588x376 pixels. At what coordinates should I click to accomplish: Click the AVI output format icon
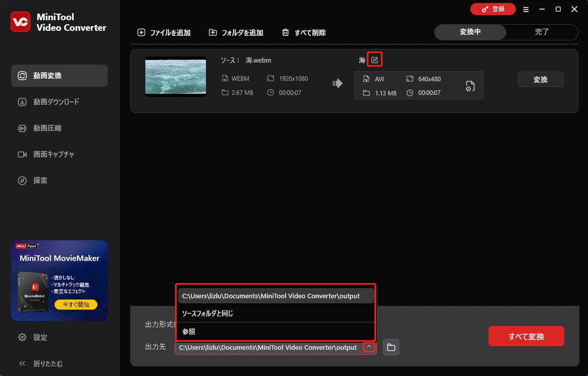tap(366, 79)
